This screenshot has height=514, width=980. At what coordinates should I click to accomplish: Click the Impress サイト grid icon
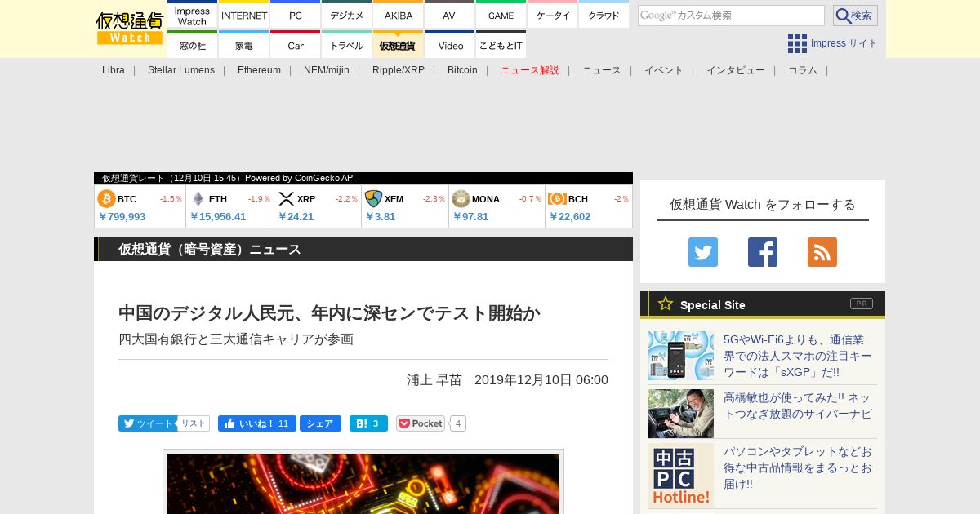tap(797, 43)
